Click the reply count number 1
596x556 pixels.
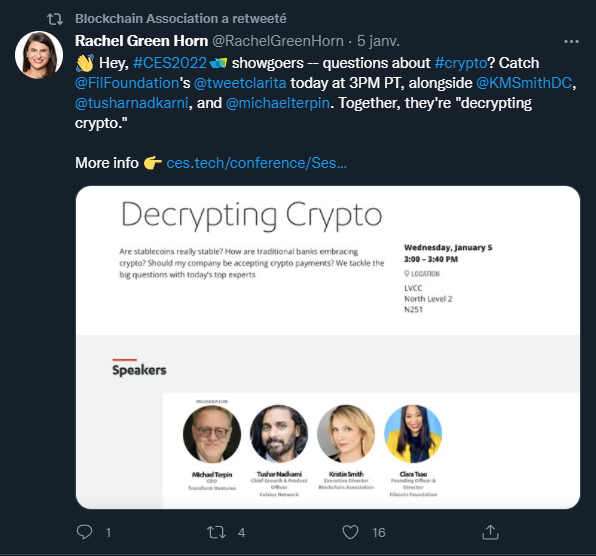[108, 532]
